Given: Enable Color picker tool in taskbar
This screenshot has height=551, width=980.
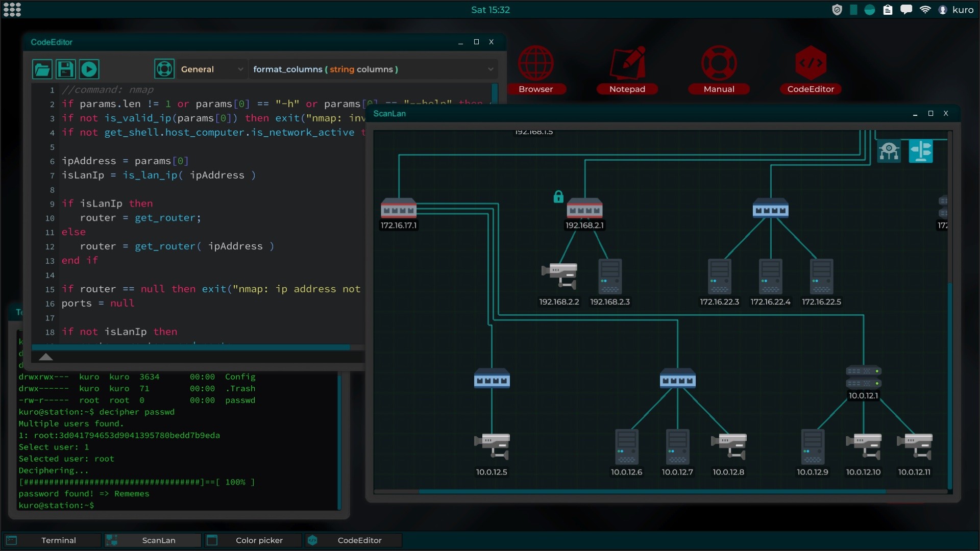Looking at the screenshot, I should tap(259, 540).
